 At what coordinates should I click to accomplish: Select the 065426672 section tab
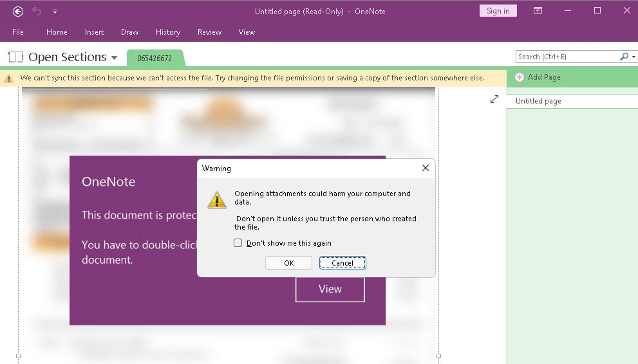click(155, 58)
